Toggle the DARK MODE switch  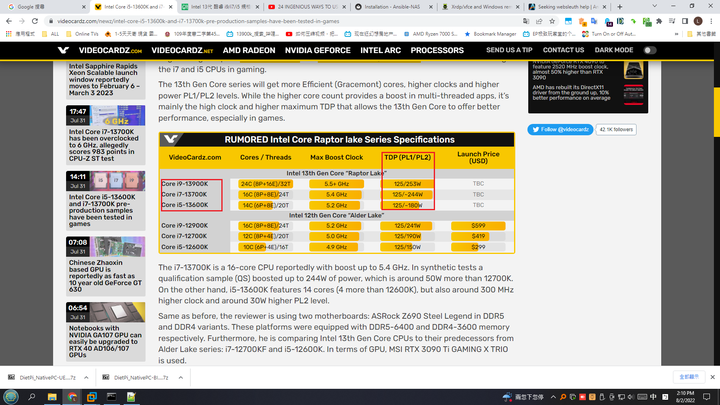click(x=649, y=50)
